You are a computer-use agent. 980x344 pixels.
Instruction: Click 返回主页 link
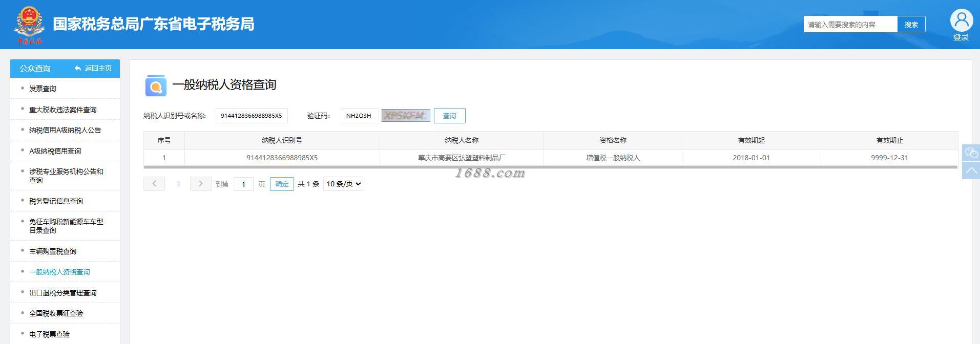[x=98, y=68]
